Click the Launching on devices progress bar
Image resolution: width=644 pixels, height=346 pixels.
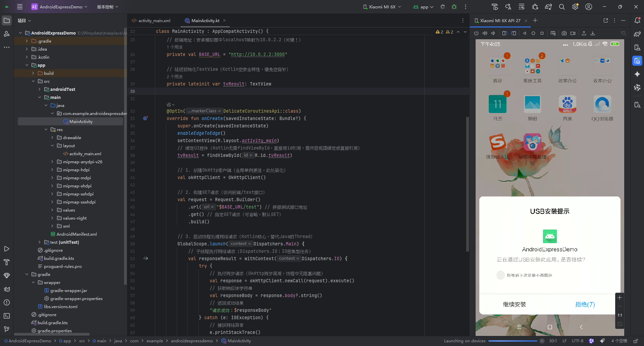click(x=513, y=341)
